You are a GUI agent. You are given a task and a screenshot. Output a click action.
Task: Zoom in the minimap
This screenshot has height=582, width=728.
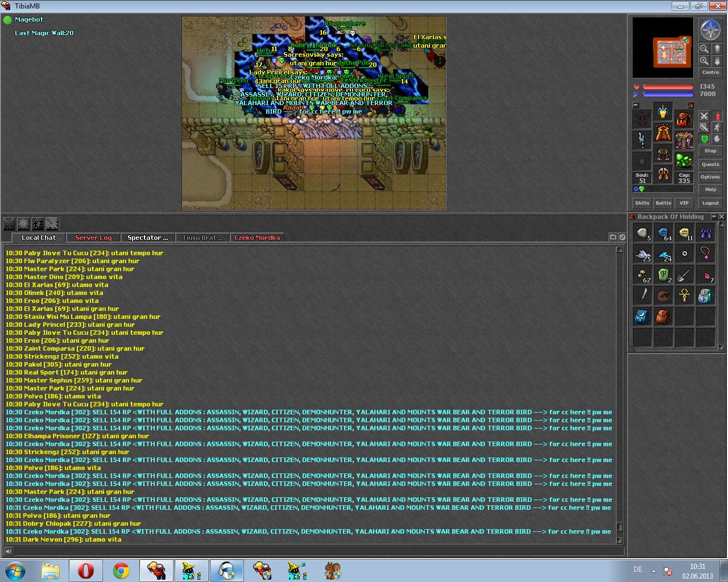coord(704,61)
